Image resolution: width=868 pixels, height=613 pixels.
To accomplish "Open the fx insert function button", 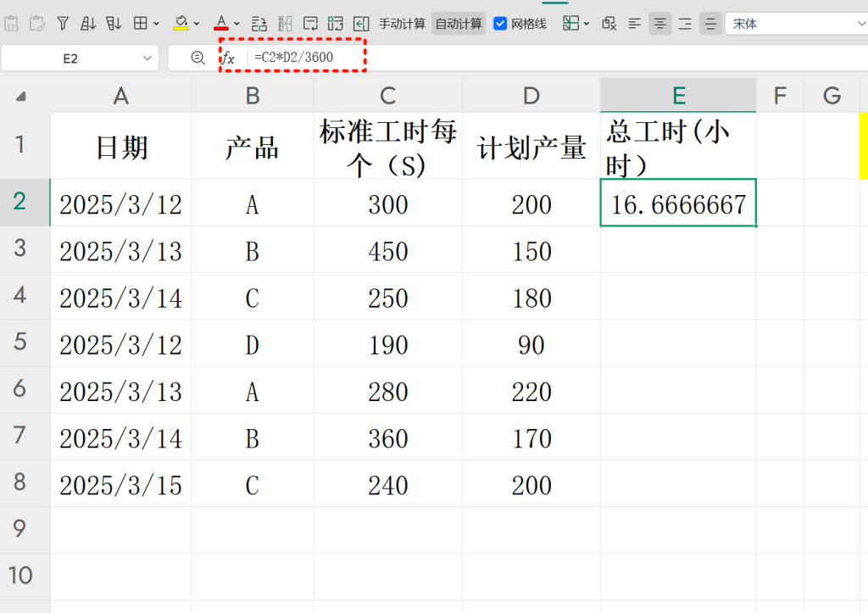I will point(228,58).
